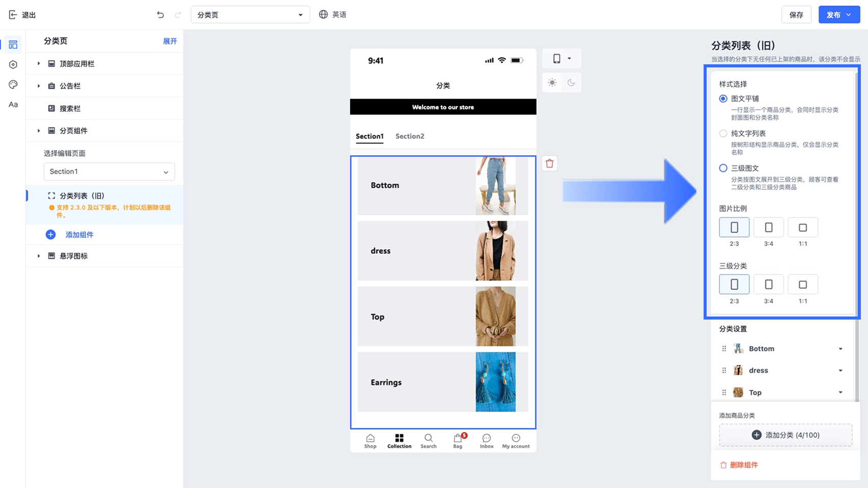Open the Bottom category card in preview
The height and width of the screenshot is (488, 868).
click(443, 186)
